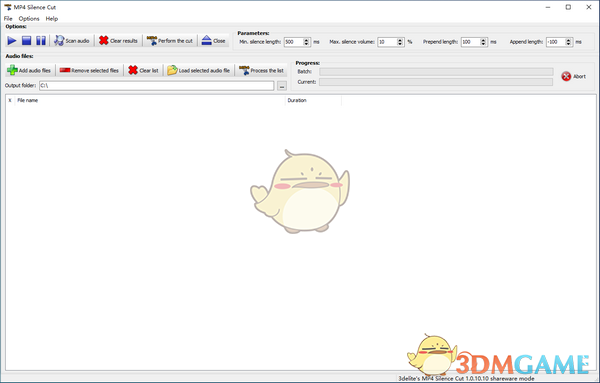Increase Prepend length with up arrow
Viewport: 600px width, 383px height.
click(483, 40)
